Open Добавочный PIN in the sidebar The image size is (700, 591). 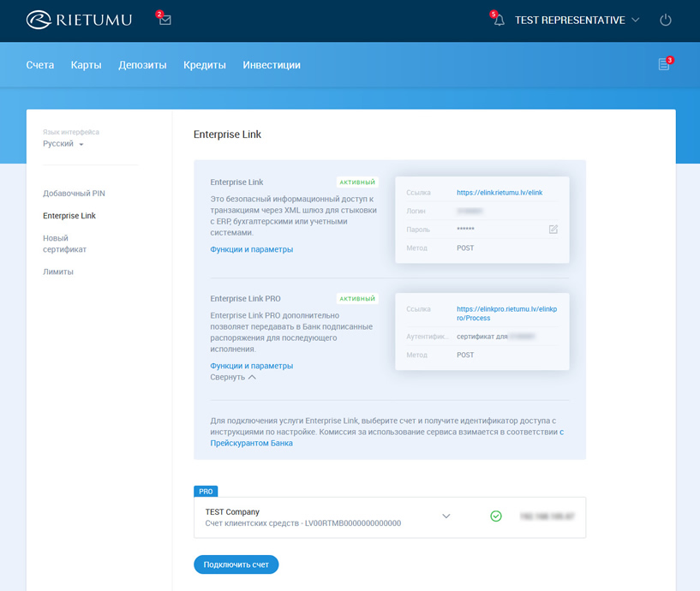click(74, 194)
